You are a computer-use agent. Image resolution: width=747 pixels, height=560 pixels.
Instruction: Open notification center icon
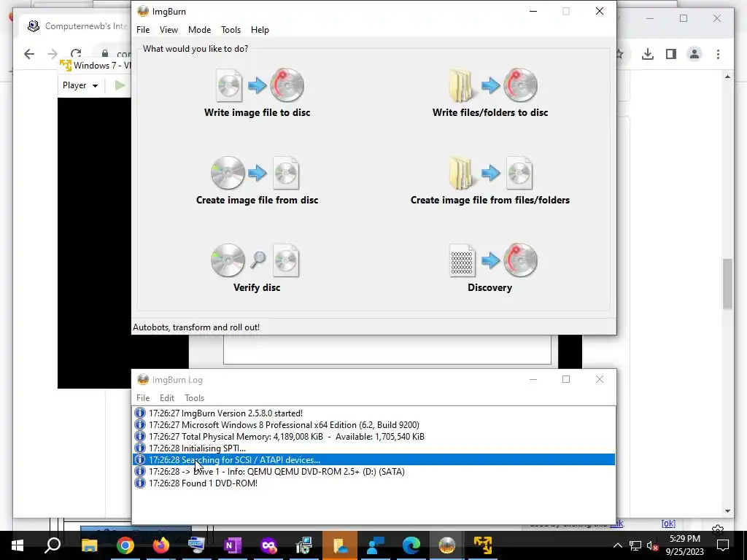click(x=723, y=545)
